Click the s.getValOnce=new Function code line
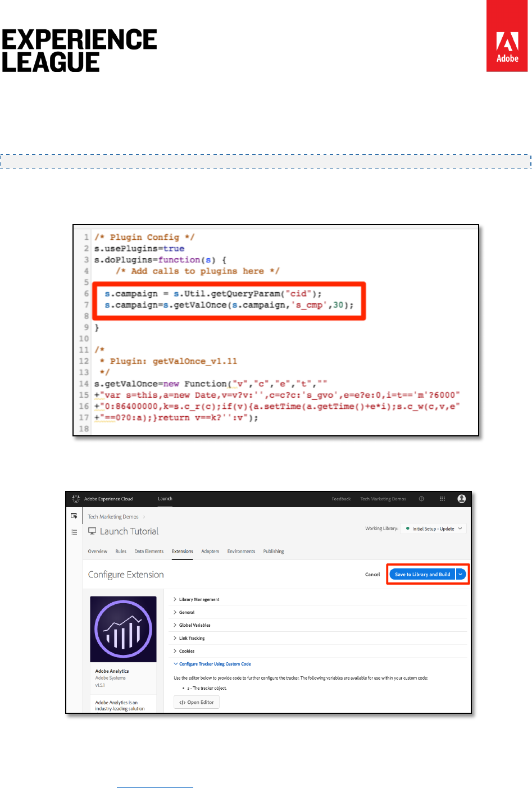This screenshot has width=532, height=788. click(211, 384)
